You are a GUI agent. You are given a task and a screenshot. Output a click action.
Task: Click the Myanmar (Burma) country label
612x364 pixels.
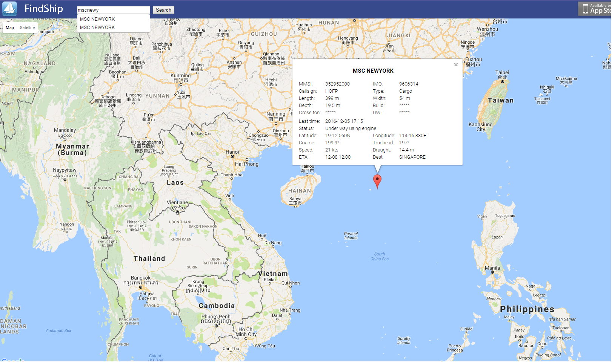[72, 150]
